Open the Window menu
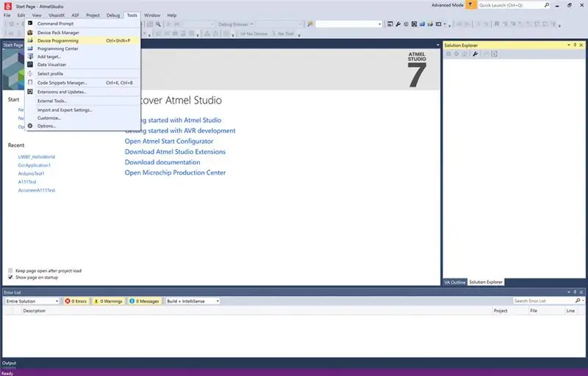The width and height of the screenshot is (588, 376). click(x=152, y=15)
